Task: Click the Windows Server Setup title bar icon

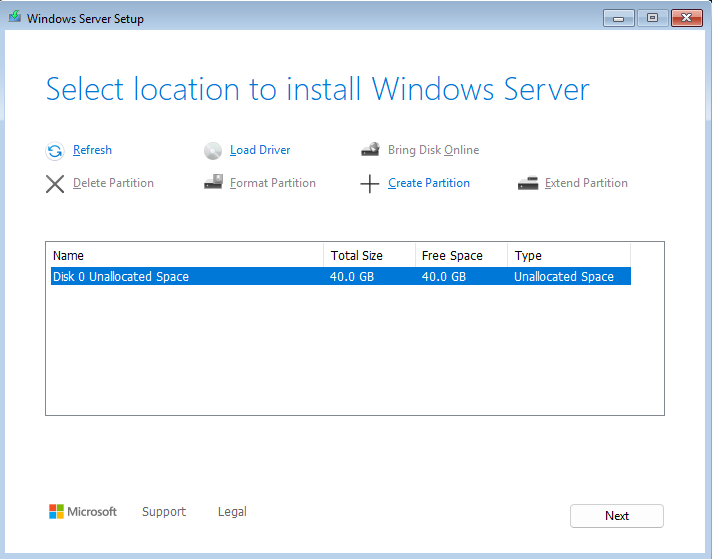Action: [15, 18]
